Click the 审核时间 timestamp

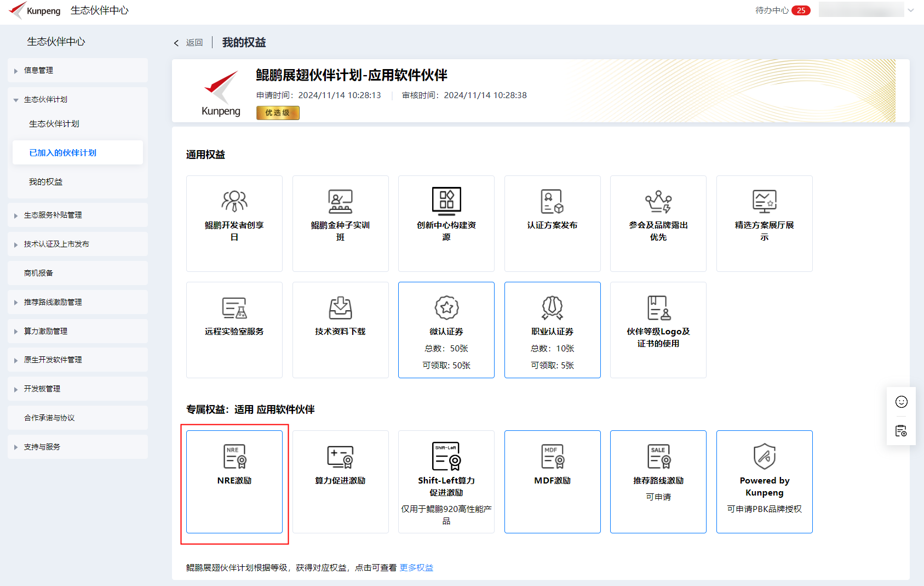[x=464, y=95]
